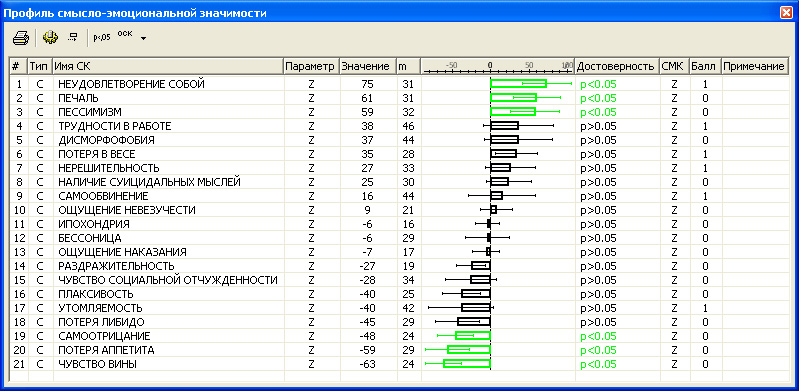Click the m column header
The width and height of the screenshot is (799, 391).
pos(408,66)
